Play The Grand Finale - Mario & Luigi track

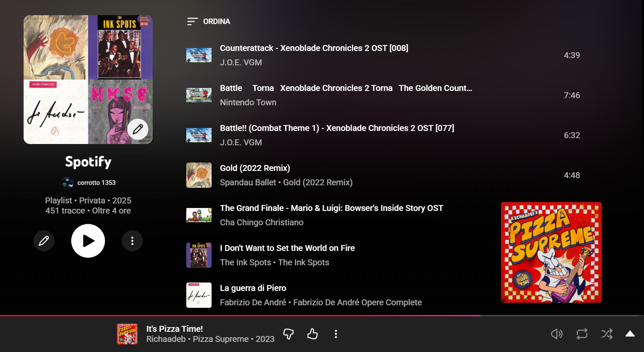332,208
